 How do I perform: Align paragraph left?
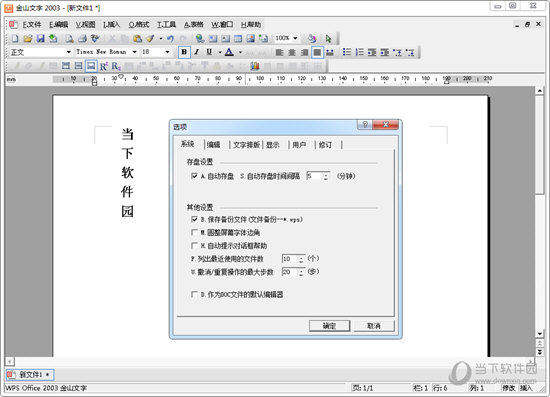(279, 52)
